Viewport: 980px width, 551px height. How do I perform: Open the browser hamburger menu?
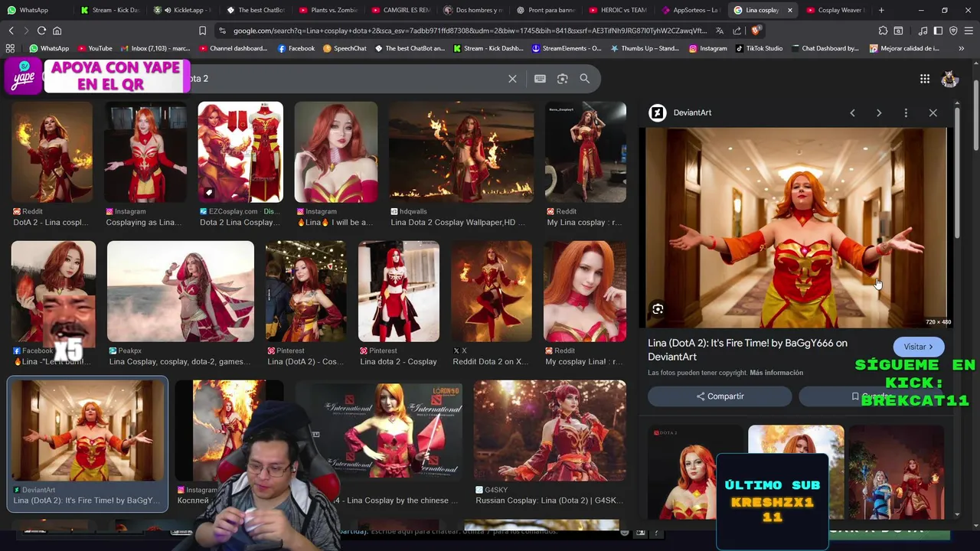[x=969, y=31]
